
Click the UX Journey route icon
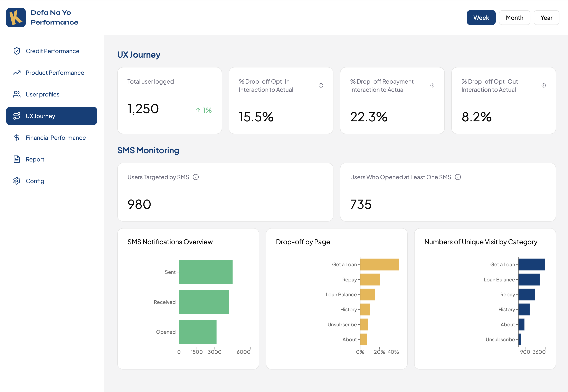[x=17, y=116]
